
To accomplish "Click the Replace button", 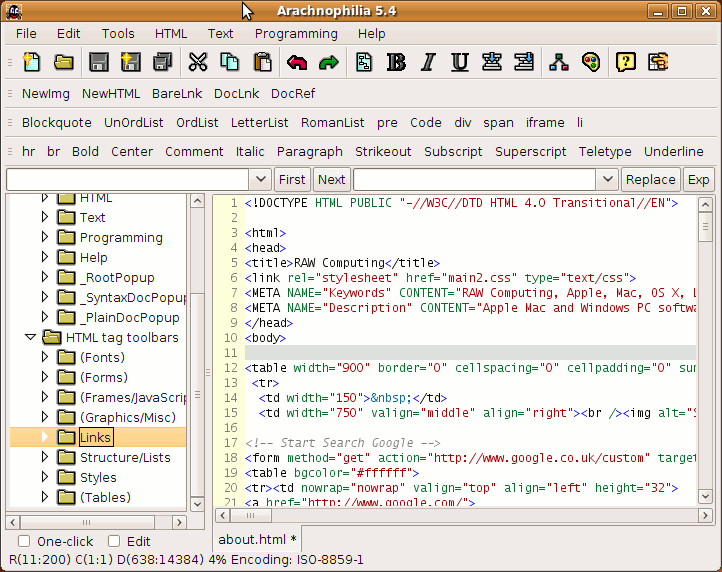I will click(650, 180).
